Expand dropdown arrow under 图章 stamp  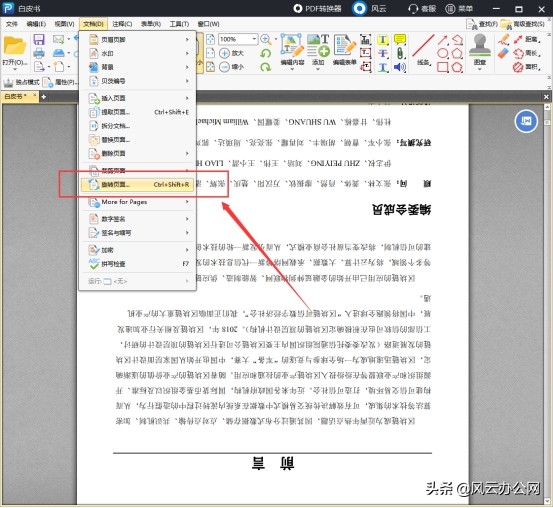tap(480, 69)
